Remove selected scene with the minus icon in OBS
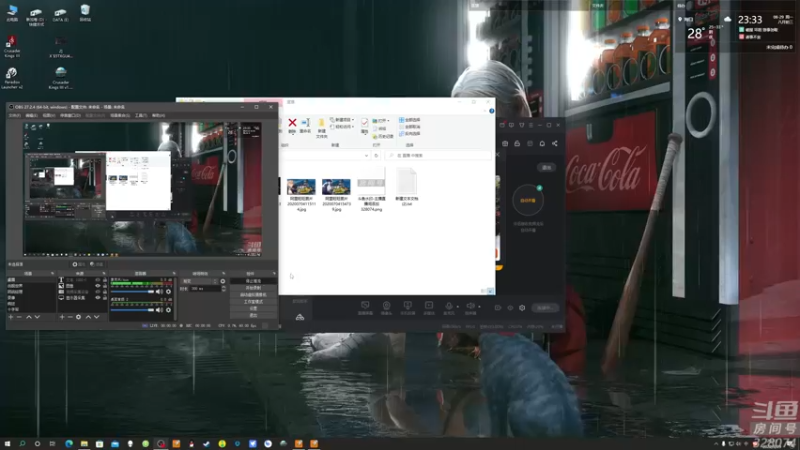Viewport: 800px width, 450px height. (x=19, y=317)
